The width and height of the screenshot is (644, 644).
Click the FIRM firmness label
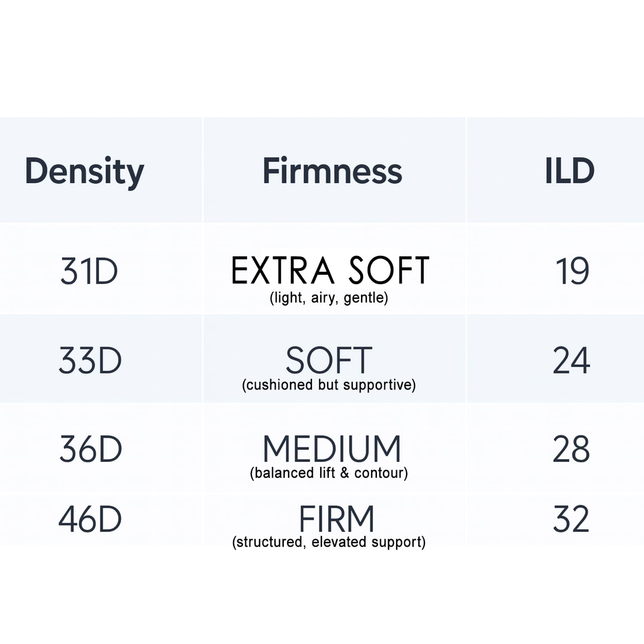tap(336, 519)
